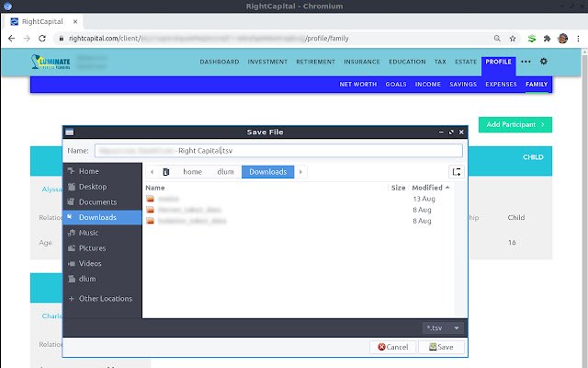Click the Save File dialog menu icon
The image size is (588, 368).
pyautogui.click(x=70, y=132)
